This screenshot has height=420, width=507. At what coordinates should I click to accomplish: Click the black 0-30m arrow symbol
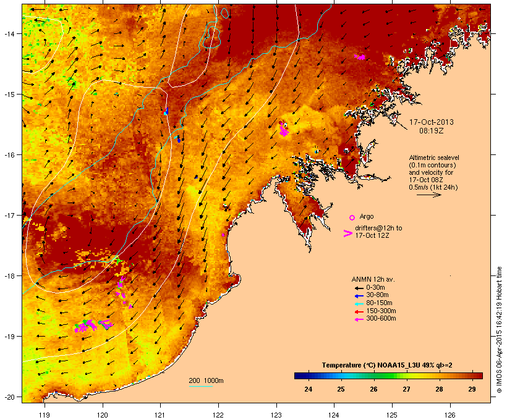tap(359, 288)
